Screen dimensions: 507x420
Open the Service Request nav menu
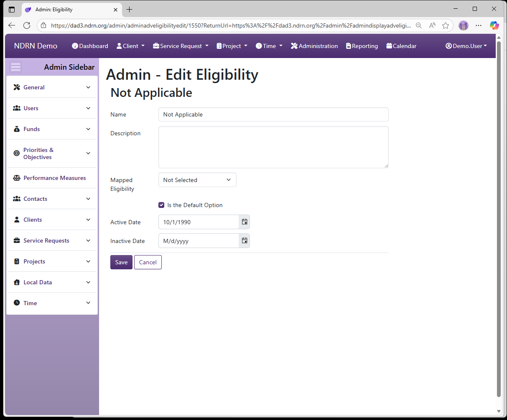181,46
